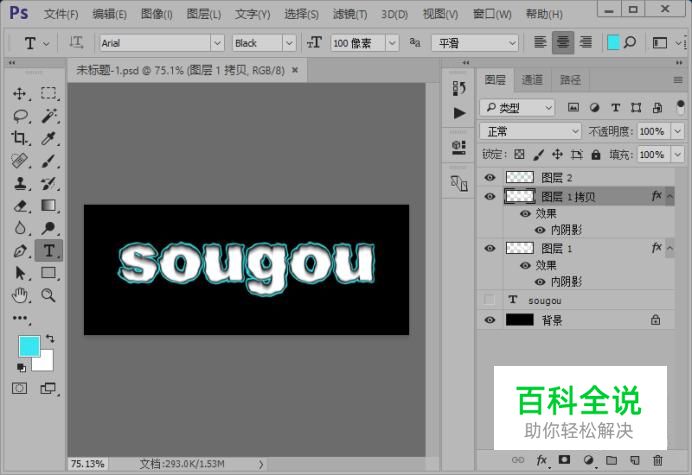Click the create warped text icon
The image size is (692, 475).
point(630,43)
